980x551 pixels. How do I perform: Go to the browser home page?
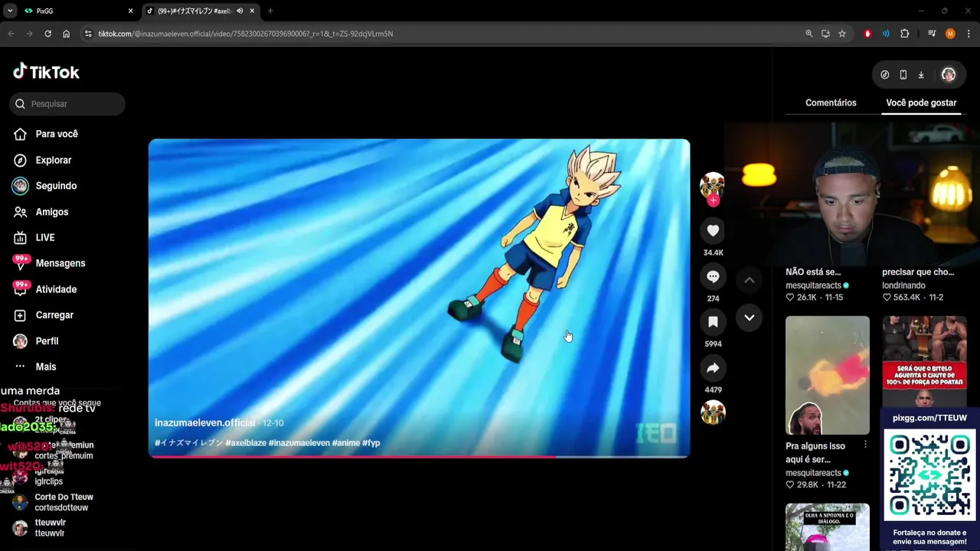point(66,34)
